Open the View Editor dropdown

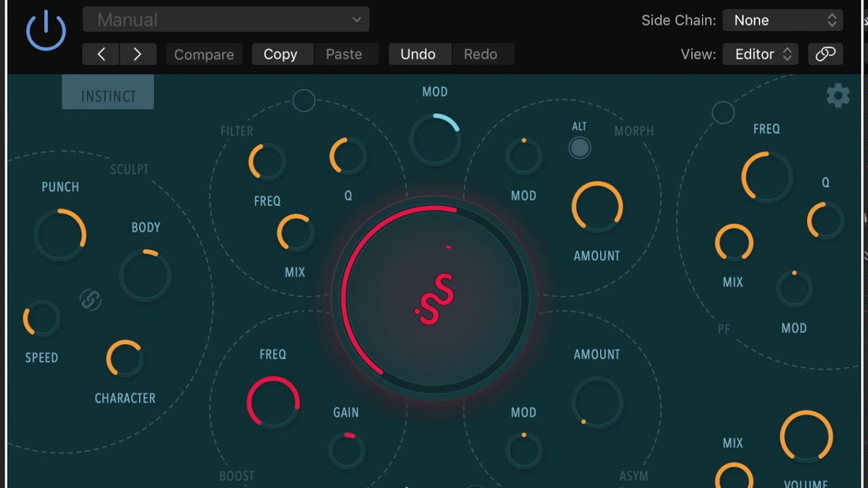click(761, 54)
